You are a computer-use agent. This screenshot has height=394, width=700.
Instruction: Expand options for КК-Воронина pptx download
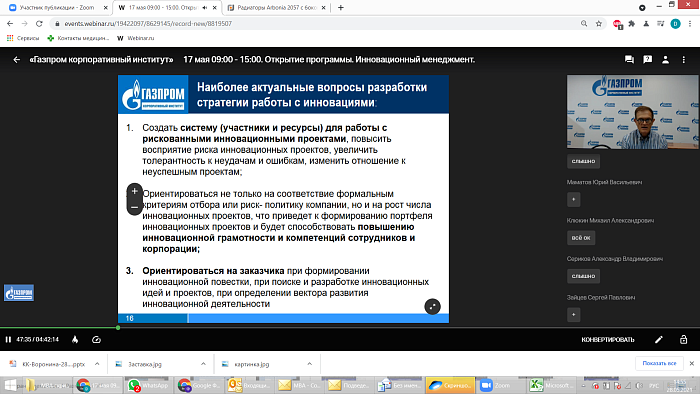97,364
